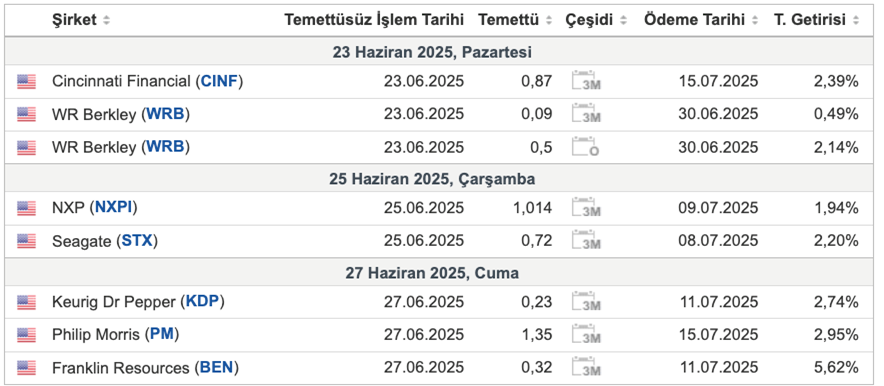Click the 3M calendar icon in Seagate row
884x386 pixels.
click(x=586, y=241)
